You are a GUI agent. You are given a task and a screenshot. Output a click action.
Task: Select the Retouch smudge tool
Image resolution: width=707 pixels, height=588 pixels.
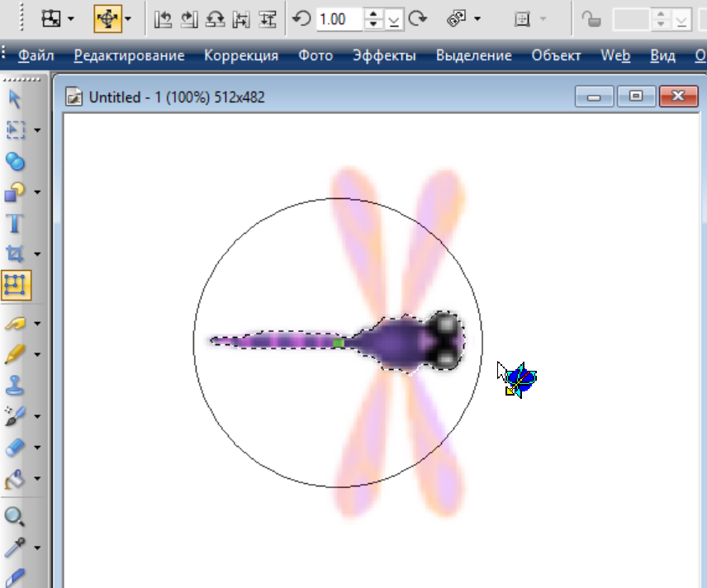pyautogui.click(x=15, y=323)
